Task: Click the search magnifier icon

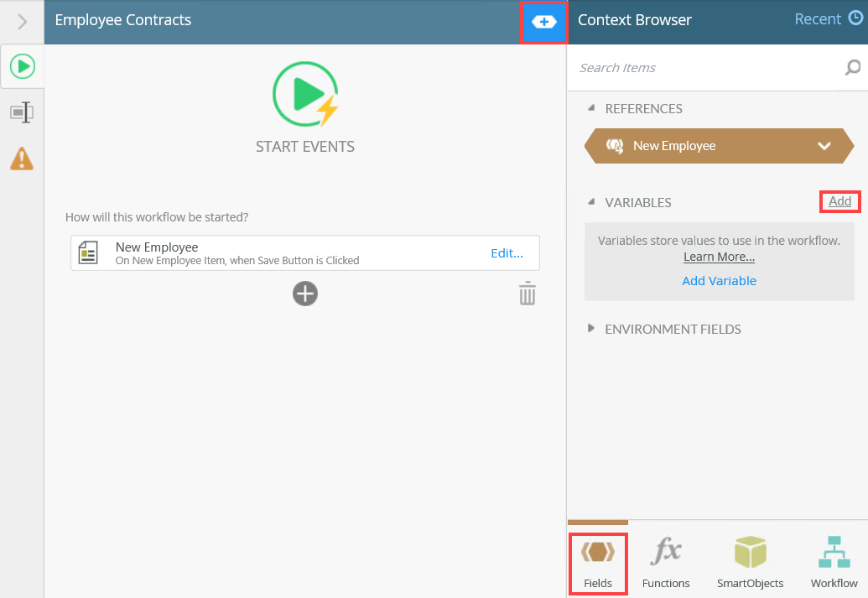Action: pyautogui.click(x=853, y=68)
